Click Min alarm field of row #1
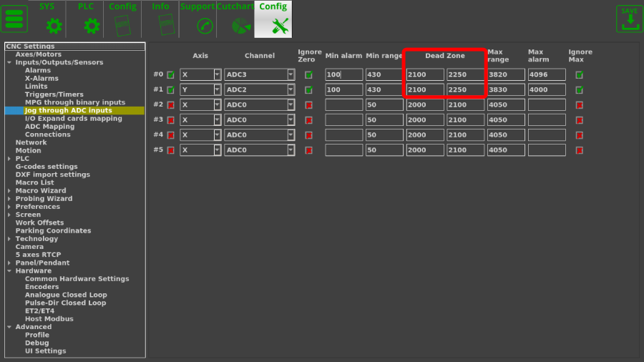Screen dimensions: 644x362 343,90
